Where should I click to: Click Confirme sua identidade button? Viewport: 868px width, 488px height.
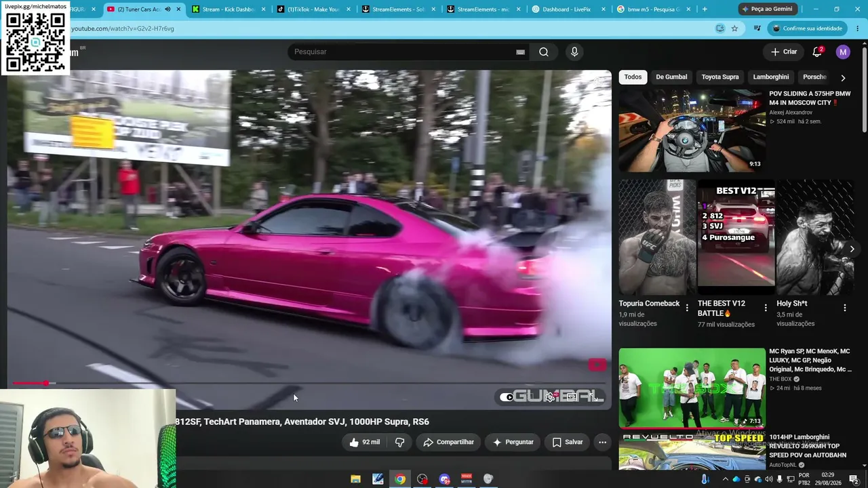(x=808, y=28)
